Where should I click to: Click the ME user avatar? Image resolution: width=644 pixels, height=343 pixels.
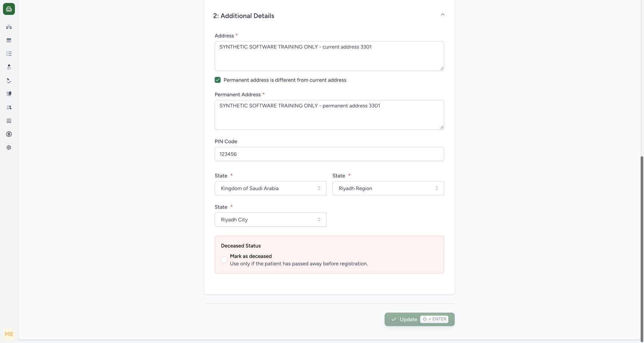pos(9,334)
